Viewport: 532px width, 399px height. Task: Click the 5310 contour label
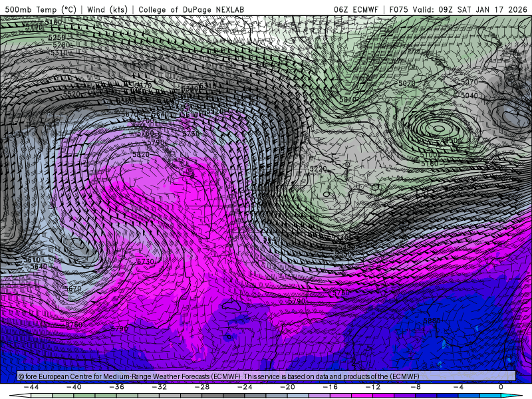[59, 53]
